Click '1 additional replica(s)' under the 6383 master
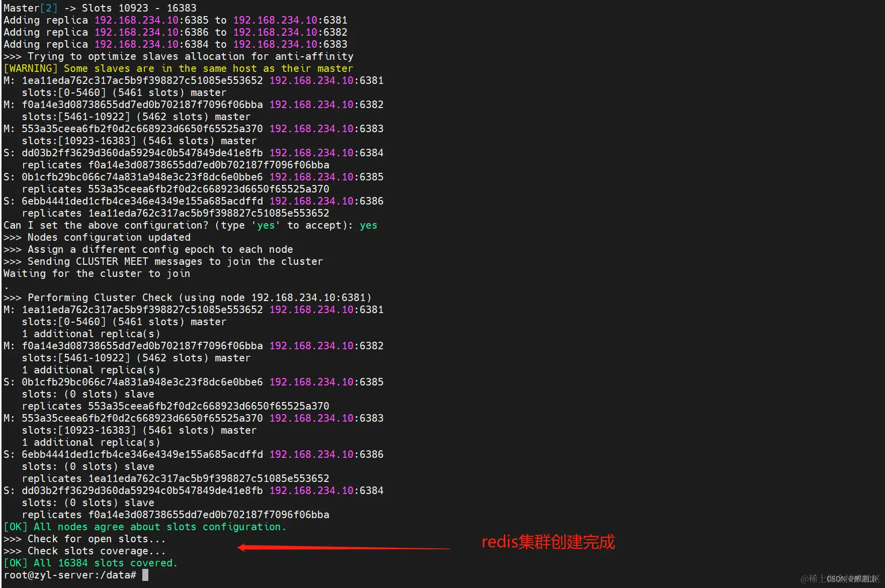The height and width of the screenshot is (588, 885). coord(91,442)
